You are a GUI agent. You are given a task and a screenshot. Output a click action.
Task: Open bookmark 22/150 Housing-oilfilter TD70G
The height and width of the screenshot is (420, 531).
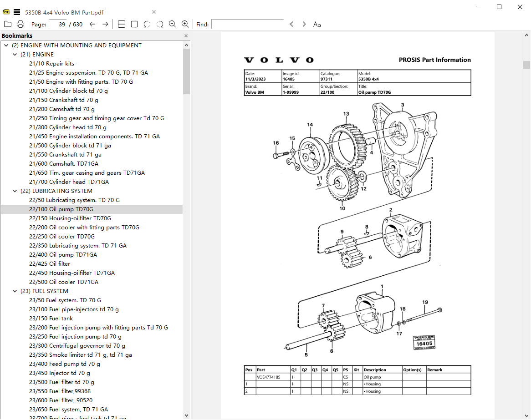70,218
